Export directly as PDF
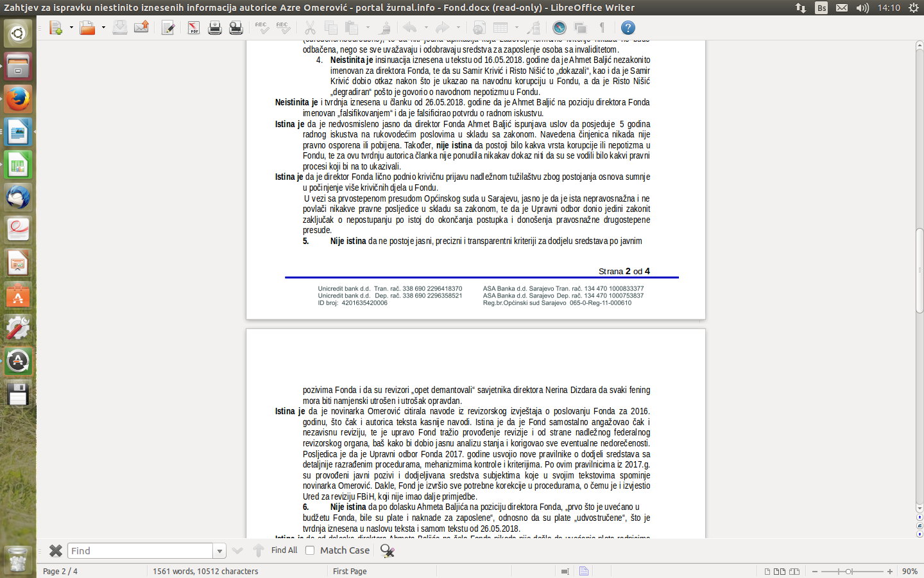924x578 pixels. [194, 28]
